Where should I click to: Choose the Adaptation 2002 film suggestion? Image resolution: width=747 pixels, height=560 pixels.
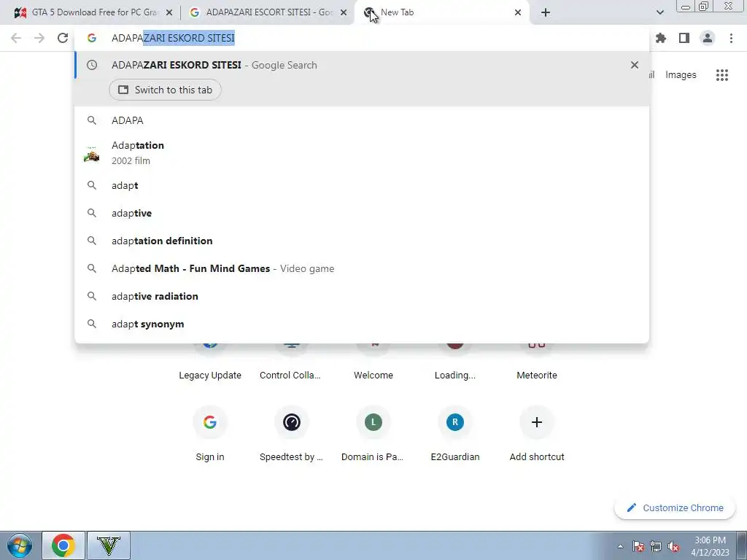coord(362,153)
